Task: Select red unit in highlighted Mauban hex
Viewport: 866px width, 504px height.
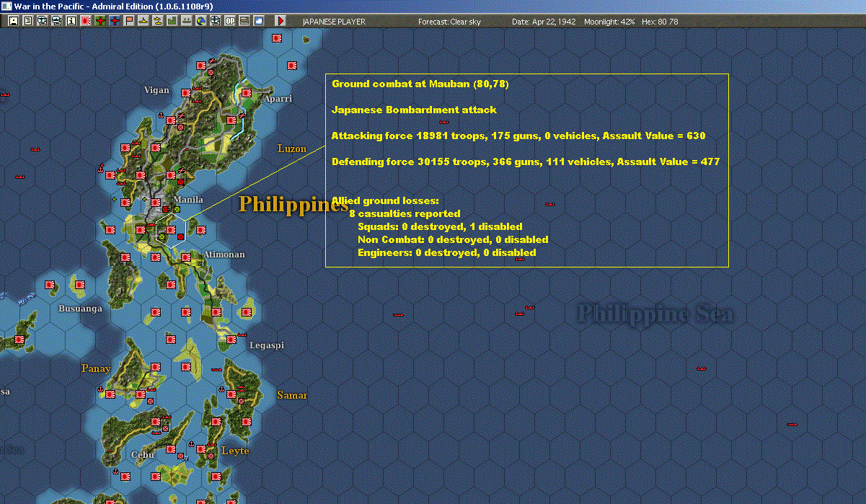Action: 181,236
